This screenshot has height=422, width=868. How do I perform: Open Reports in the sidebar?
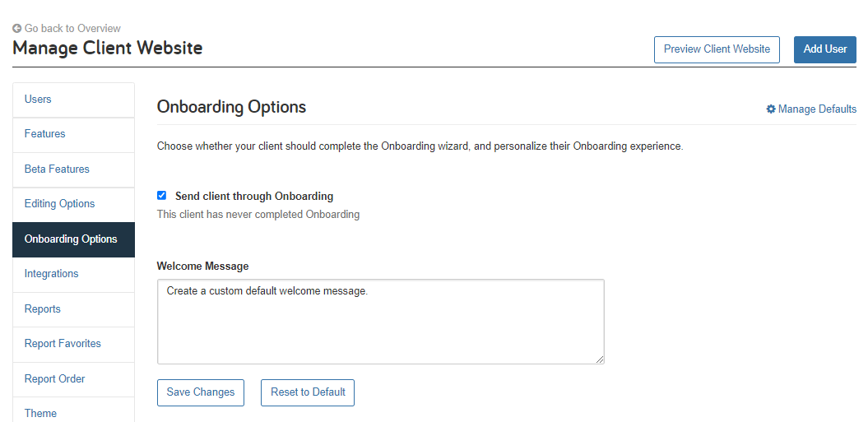pos(73,309)
